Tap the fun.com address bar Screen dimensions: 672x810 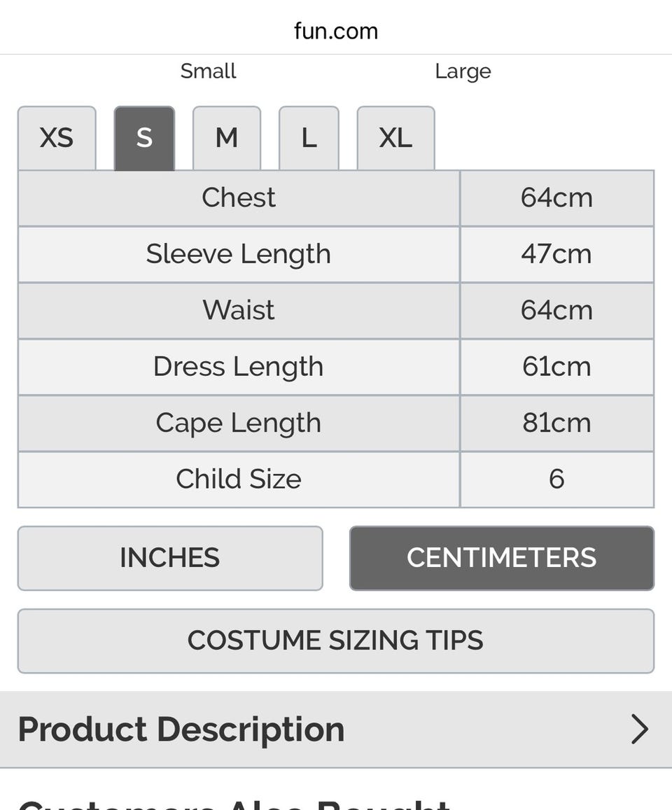coord(336,31)
